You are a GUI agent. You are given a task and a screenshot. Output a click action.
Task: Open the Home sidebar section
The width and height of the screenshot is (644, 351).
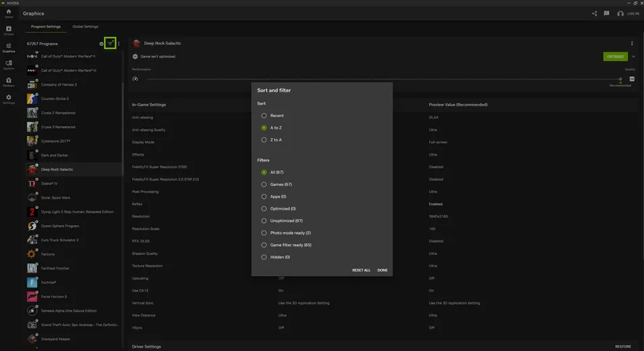tap(9, 13)
